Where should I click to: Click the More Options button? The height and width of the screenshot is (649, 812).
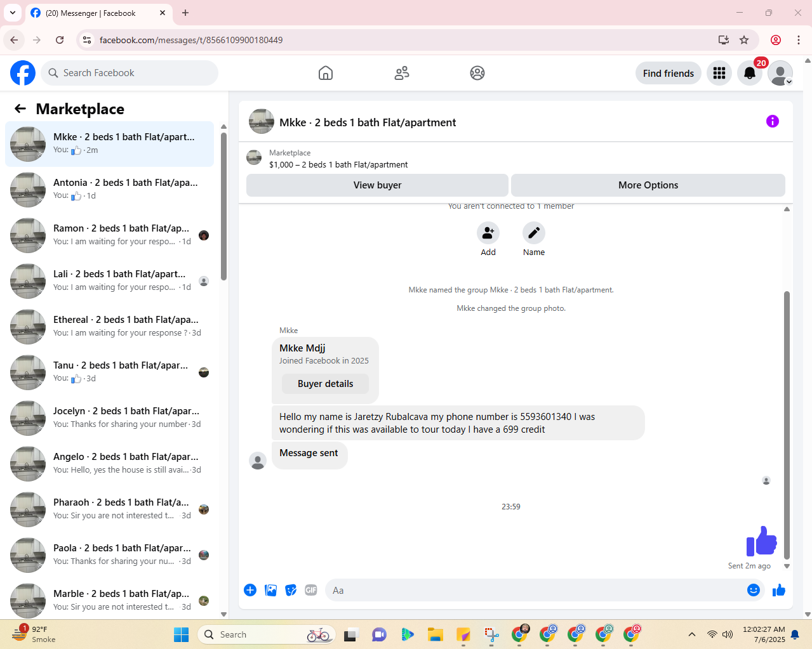click(x=648, y=185)
